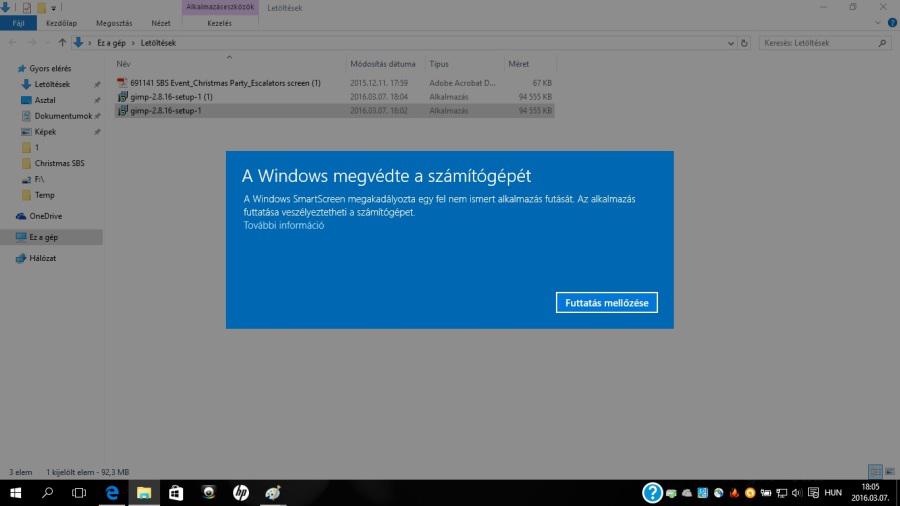Switch to the Nézet ribbon tab

click(161, 24)
